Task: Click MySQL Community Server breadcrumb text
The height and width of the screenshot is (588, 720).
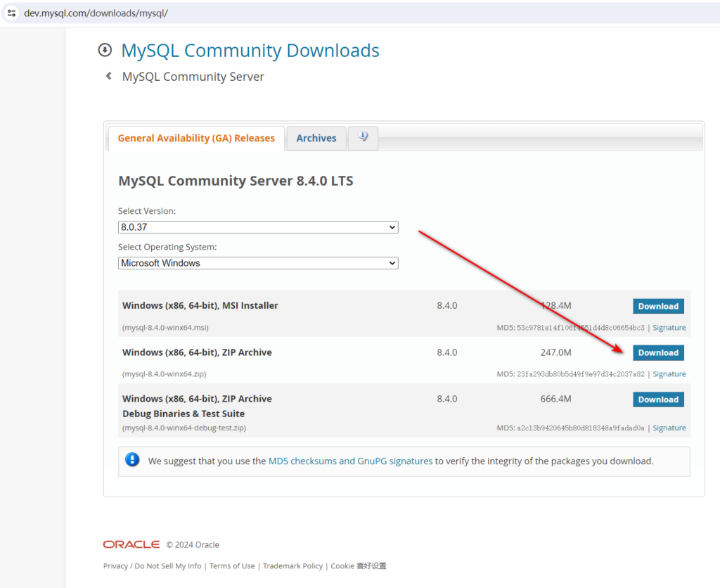Action: [x=193, y=77]
